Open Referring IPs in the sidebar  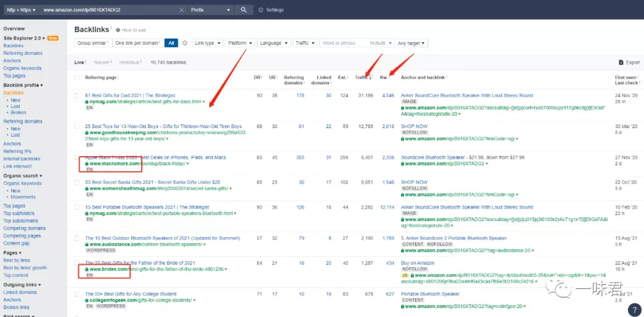coord(17,151)
